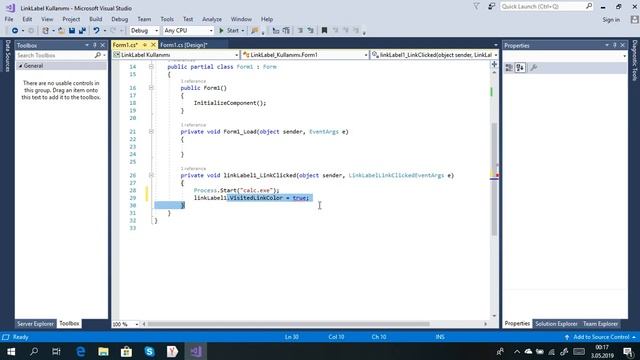This screenshot has height=360, width=640.
Task: Click the horizontal scrollbar right arrow
Action: coord(486,324)
